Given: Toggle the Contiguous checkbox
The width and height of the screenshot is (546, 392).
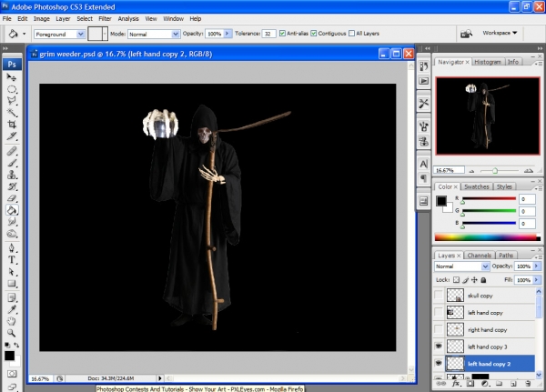Looking at the screenshot, I should (x=314, y=34).
